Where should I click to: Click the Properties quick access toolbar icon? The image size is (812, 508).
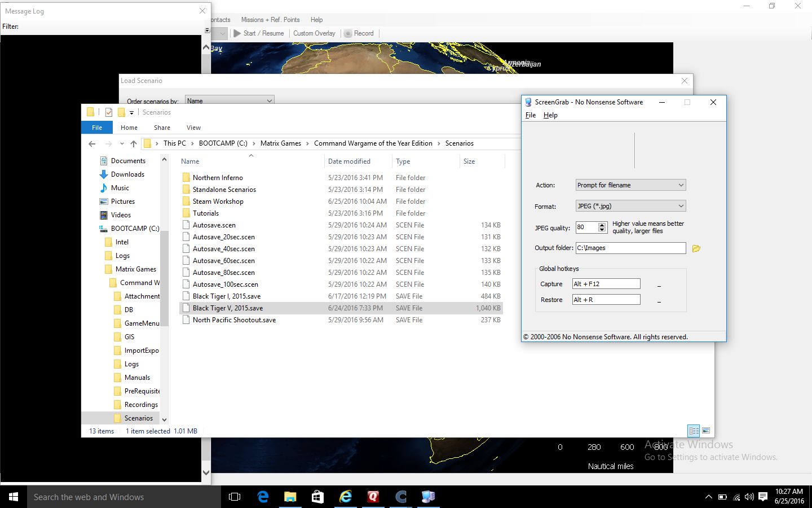click(x=108, y=112)
